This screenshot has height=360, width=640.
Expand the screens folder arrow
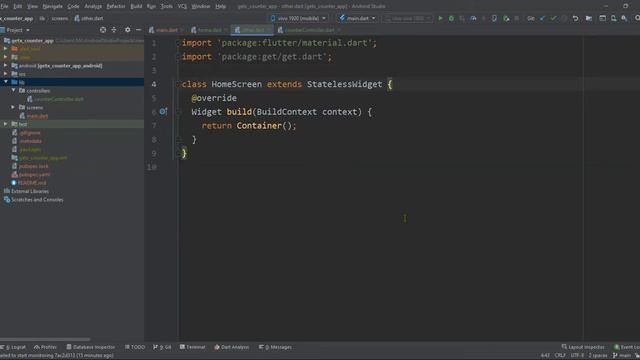coord(13,107)
